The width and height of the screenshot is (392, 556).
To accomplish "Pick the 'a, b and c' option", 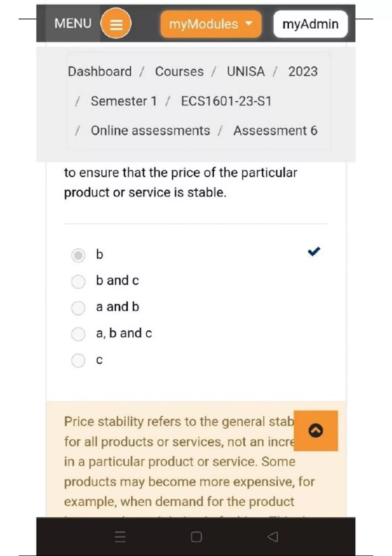I will tap(78, 334).
